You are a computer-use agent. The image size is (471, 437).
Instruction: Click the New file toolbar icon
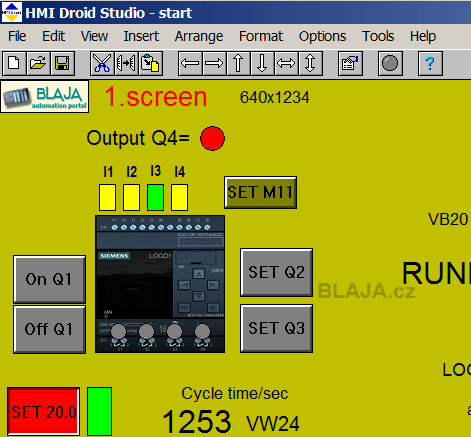point(14,63)
